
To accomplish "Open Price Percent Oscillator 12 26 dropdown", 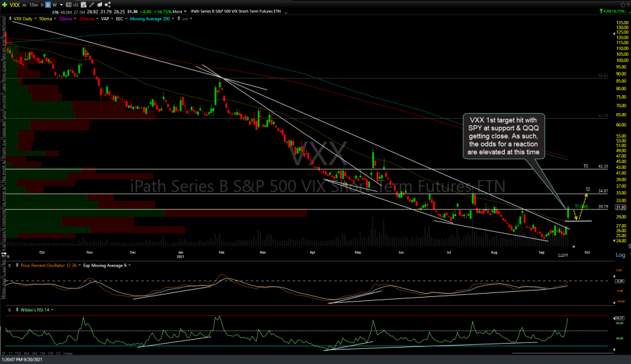I will (80, 265).
